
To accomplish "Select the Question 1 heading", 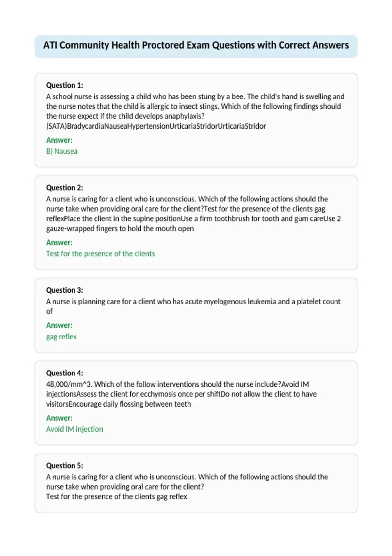I will click(65, 85).
